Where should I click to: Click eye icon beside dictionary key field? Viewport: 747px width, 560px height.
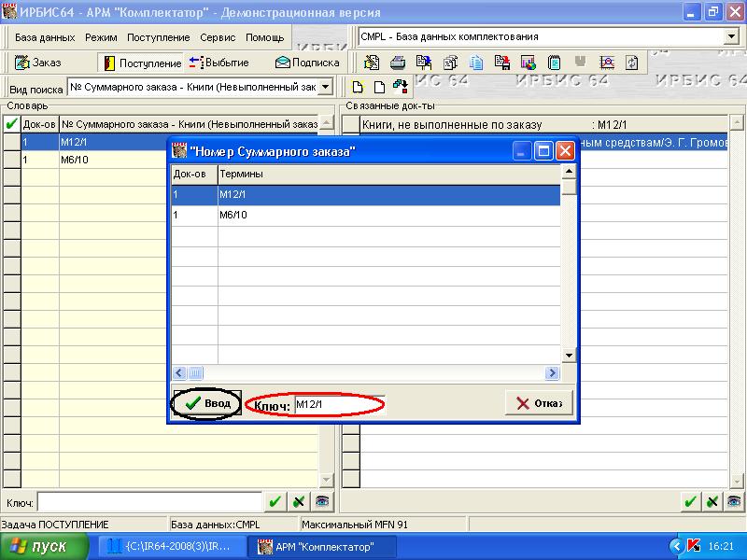[321, 501]
